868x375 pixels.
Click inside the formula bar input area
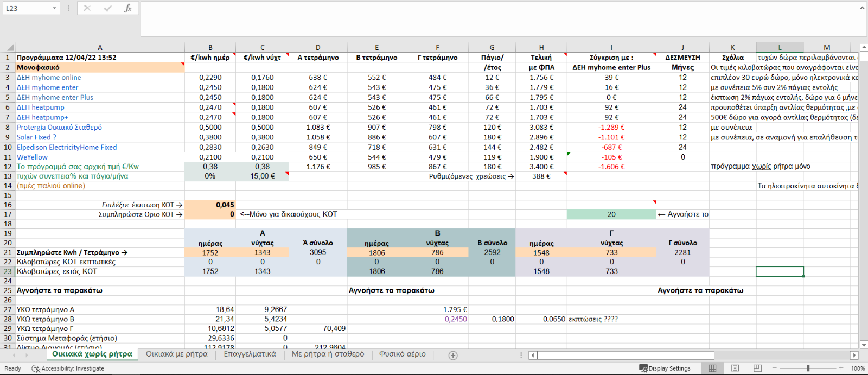(x=499, y=19)
